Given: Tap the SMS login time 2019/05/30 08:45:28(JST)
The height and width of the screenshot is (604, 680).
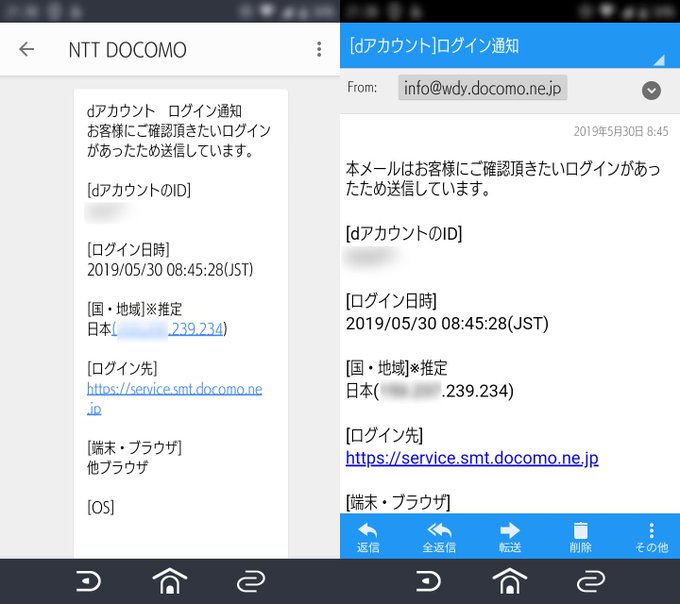Looking at the screenshot, I should (x=170, y=270).
